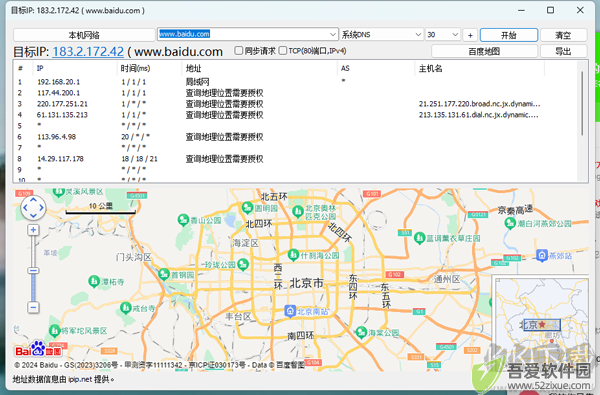Click the 清空 button
600x395 pixels.
563,35
